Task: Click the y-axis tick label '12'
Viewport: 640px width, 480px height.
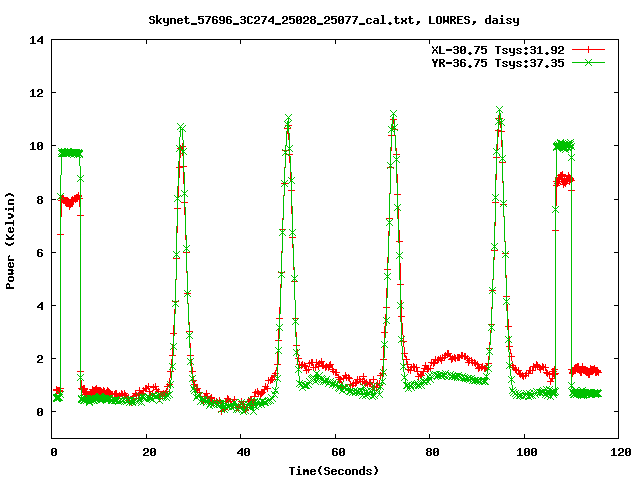Action: click(x=36, y=93)
